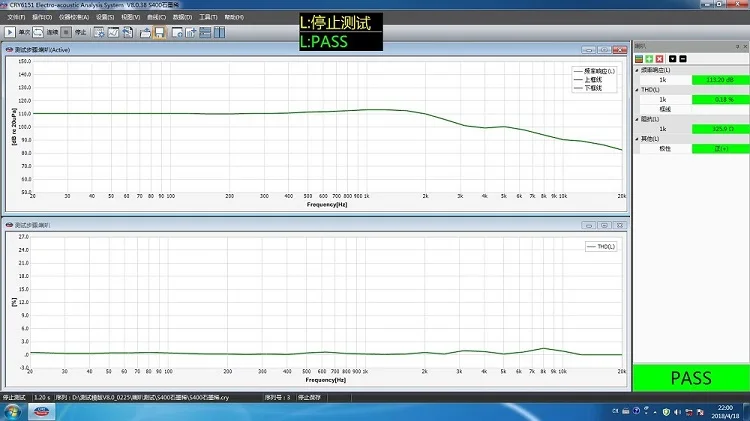This screenshot has height=421, width=750.
Task: Click the 下框线 legend entry
Action: coord(588,88)
